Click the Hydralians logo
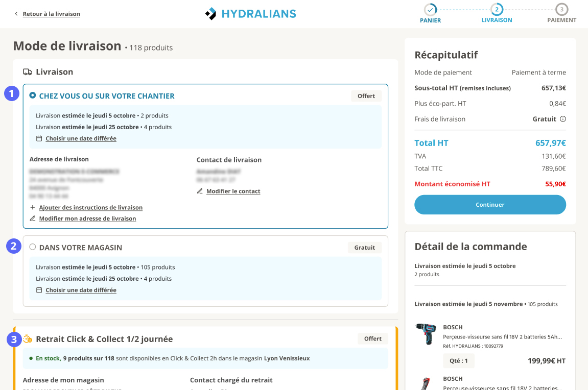Screen dimensions: 588x390 point(250,14)
